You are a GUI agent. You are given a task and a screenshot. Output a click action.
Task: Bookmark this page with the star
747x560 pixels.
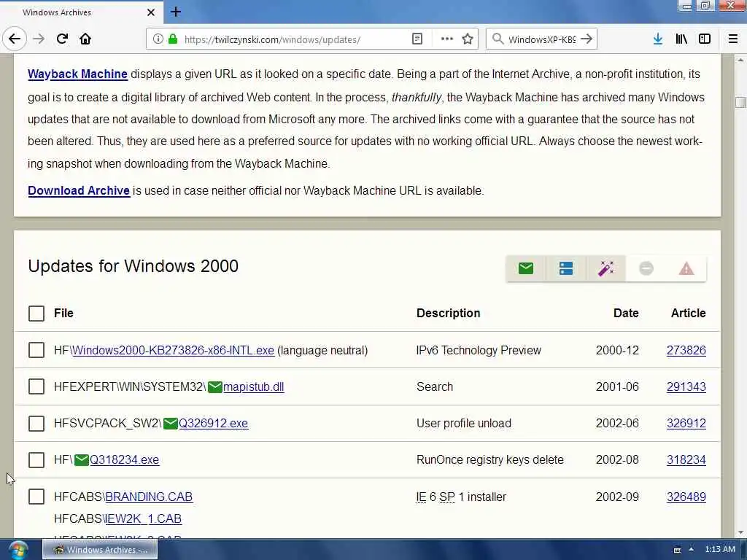pyautogui.click(x=468, y=39)
